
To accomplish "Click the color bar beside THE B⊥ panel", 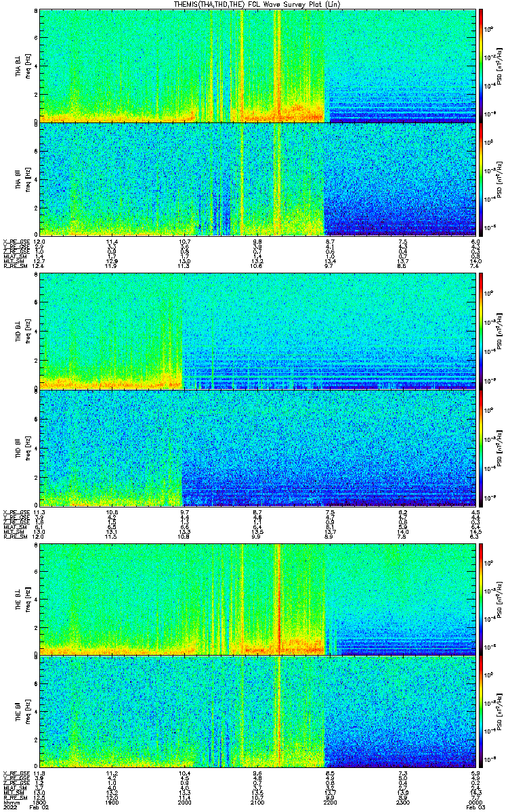I will click(x=481, y=600).
